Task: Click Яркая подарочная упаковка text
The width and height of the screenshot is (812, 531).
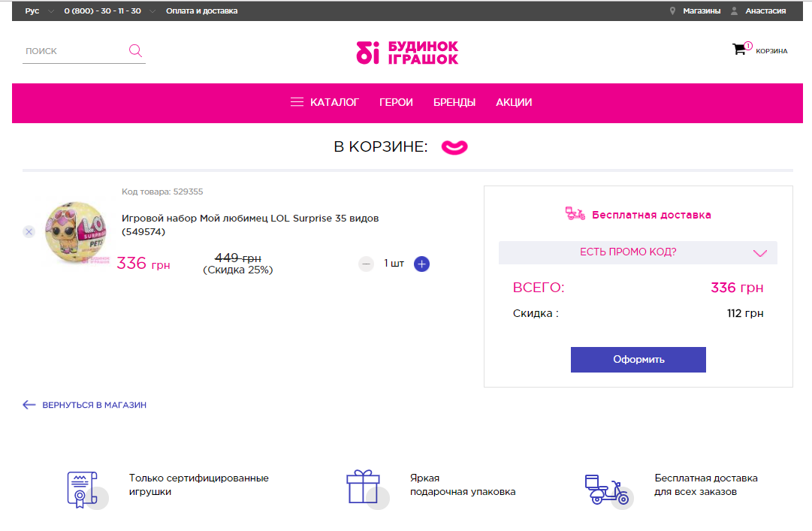Action: click(x=463, y=485)
